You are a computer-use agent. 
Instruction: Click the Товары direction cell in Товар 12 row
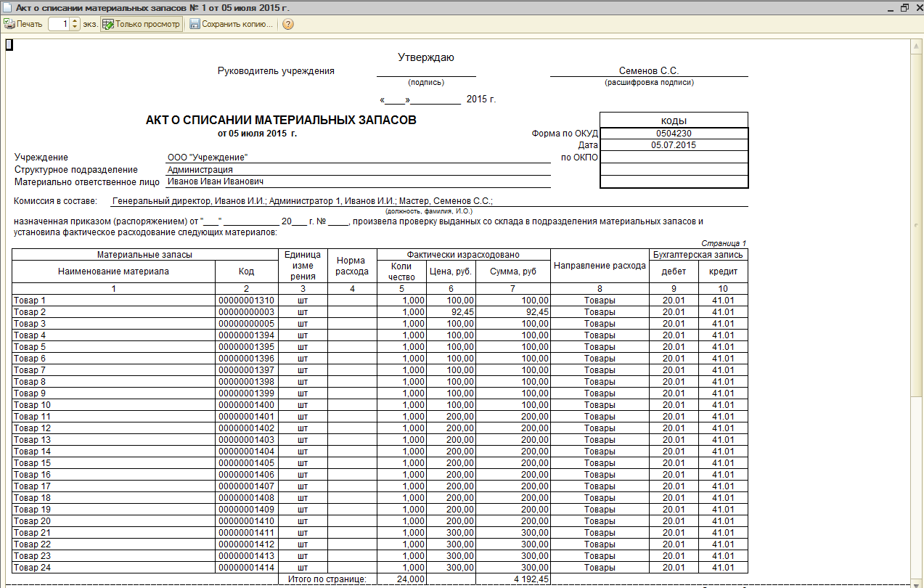600,428
